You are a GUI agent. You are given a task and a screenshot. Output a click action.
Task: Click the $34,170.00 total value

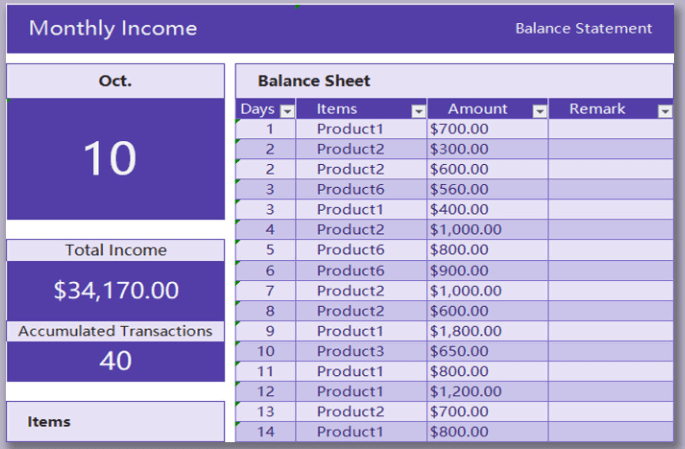(115, 291)
